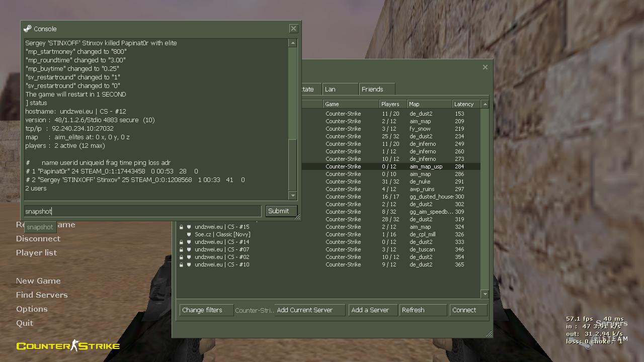Close the server browser window

485,67
